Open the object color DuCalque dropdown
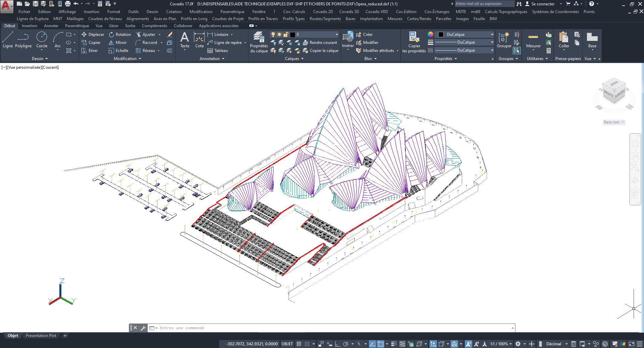Viewport: 644px width, 348px height. tap(465, 35)
